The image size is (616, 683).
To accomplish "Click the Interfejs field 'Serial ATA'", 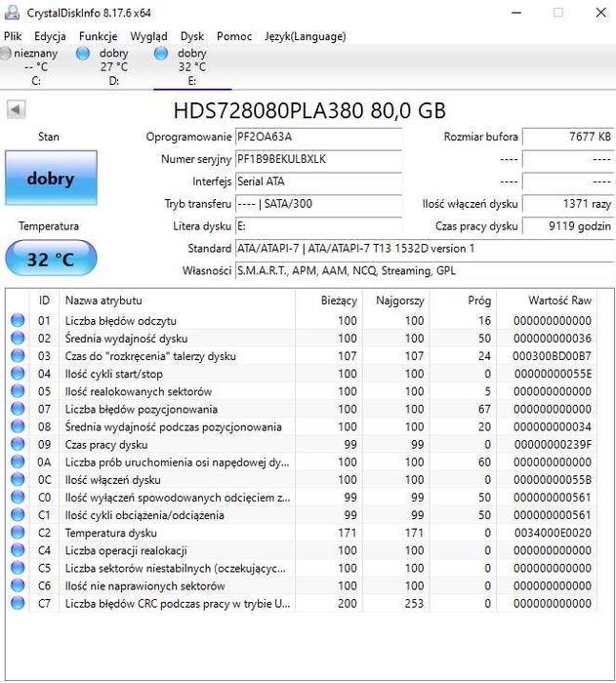I will tap(318, 181).
